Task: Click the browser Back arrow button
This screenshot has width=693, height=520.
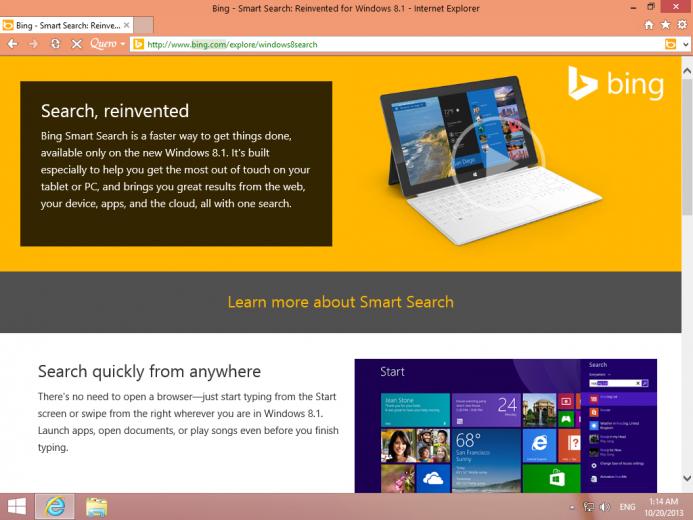Action: [x=11, y=44]
